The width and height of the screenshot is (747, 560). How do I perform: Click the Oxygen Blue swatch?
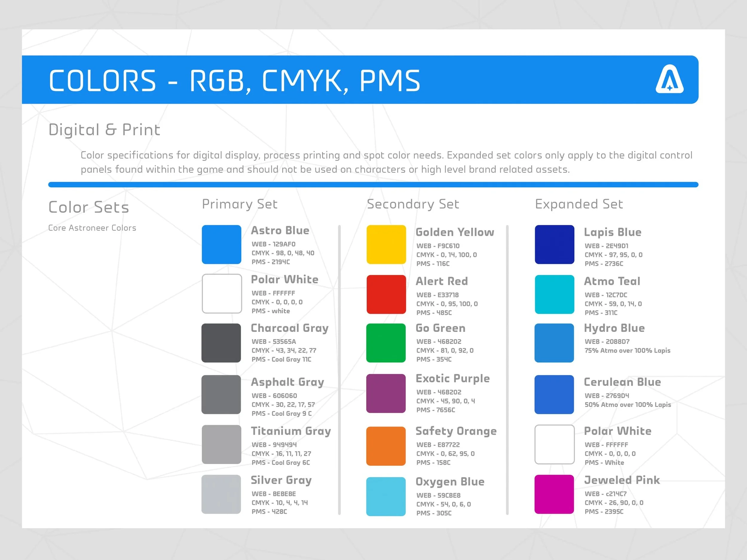tap(386, 496)
